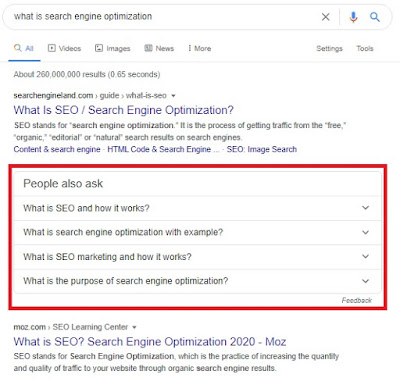Click the blue magnifying glass search icon
Viewport: 400px width, 392px height.
[x=375, y=17]
